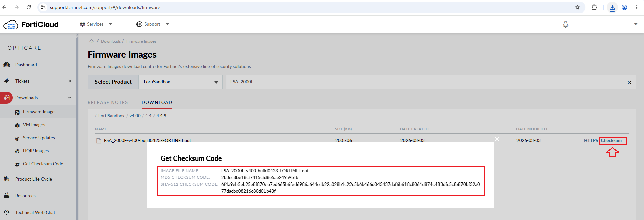This screenshot has width=644, height=220.
Task: Collapse the Downloads submenu chevron
Action: 69,98
